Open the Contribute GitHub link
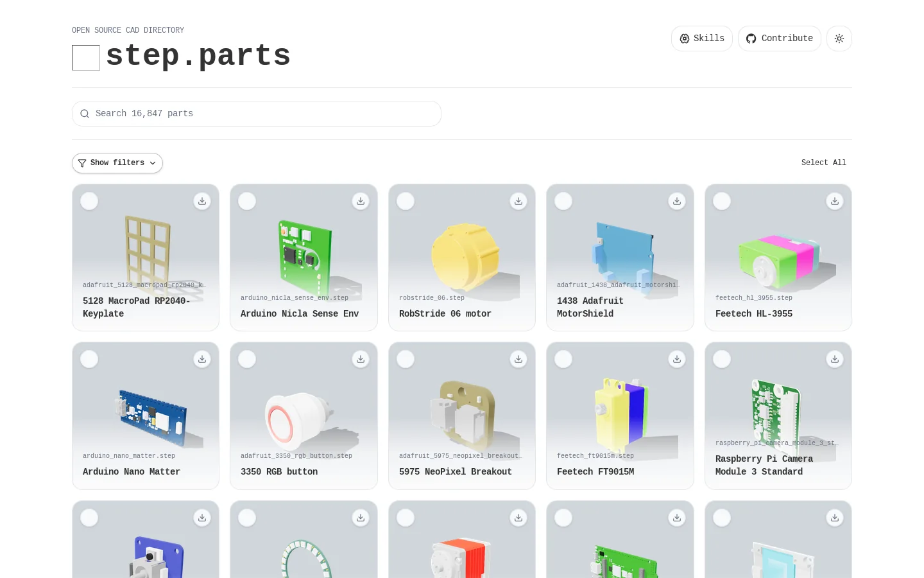The width and height of the screenshot is (924, 578). coord(780,39)
